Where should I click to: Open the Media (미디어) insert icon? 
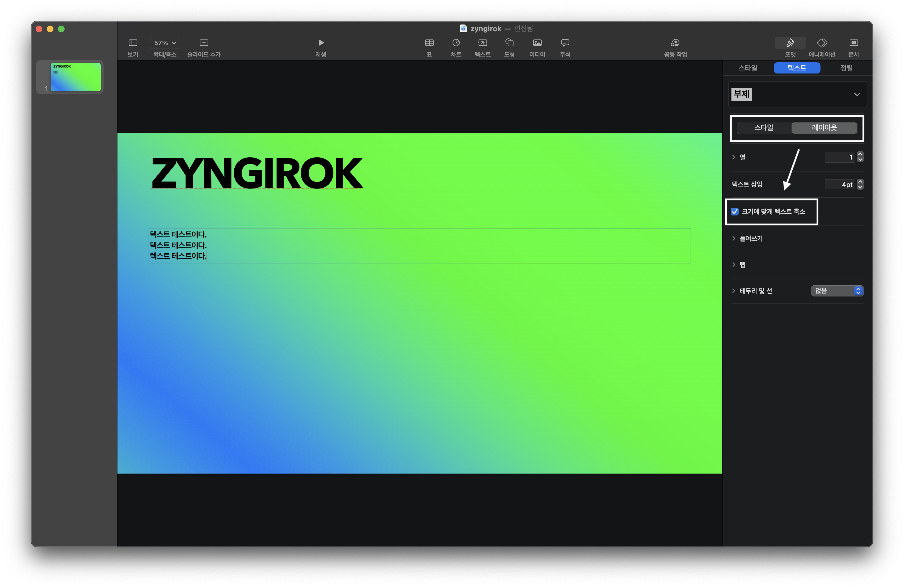click(x=537, y=43)
